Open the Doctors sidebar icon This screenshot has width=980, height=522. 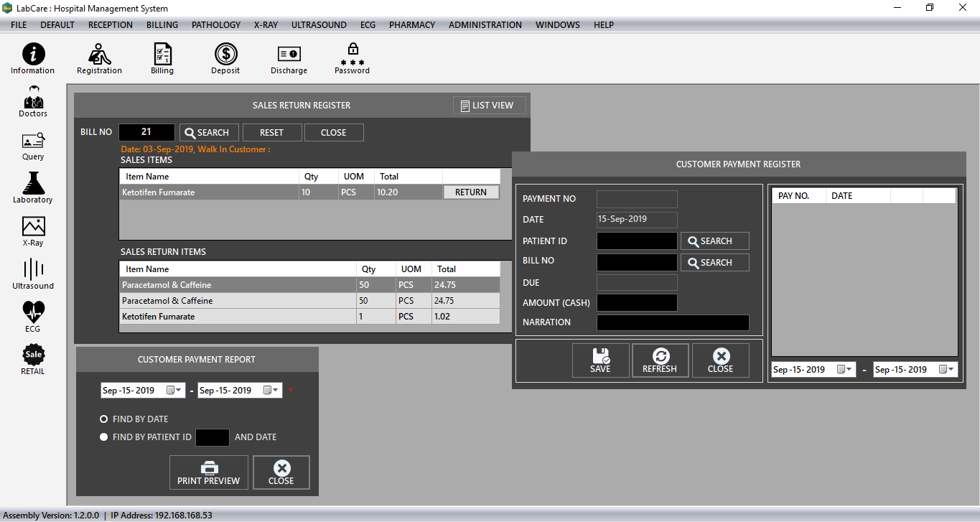(x=33, y=102)
